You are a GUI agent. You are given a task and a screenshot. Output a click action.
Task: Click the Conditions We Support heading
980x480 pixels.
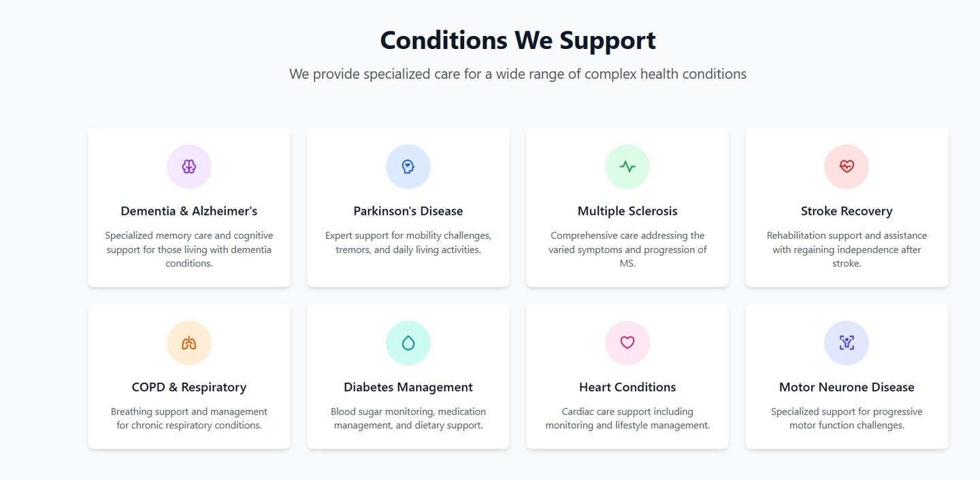coord(518,40)
